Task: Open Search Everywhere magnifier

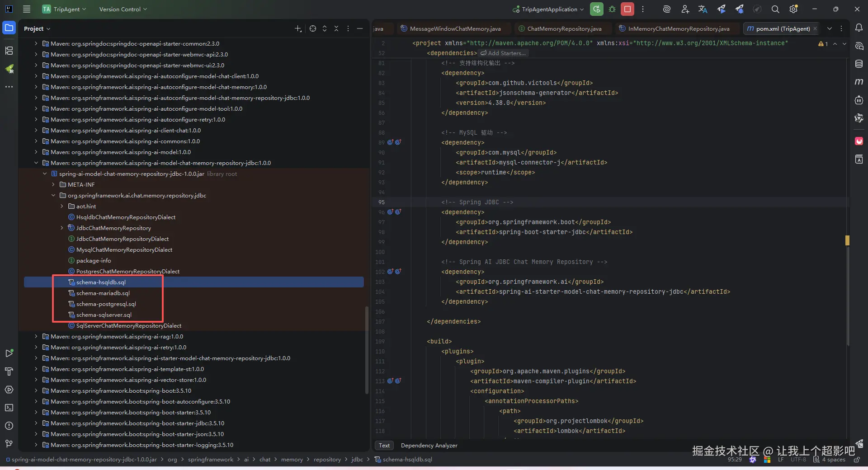Action: (x=775, y=9)
